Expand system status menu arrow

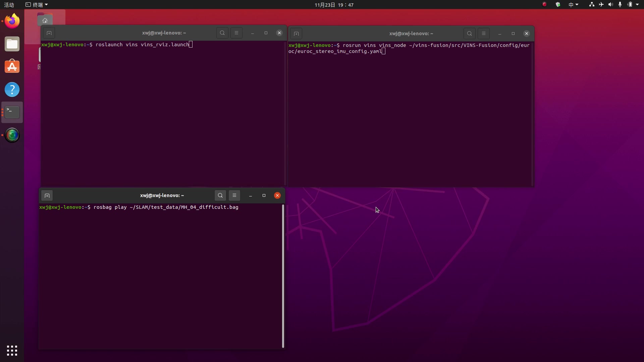[x=637, y=5]
